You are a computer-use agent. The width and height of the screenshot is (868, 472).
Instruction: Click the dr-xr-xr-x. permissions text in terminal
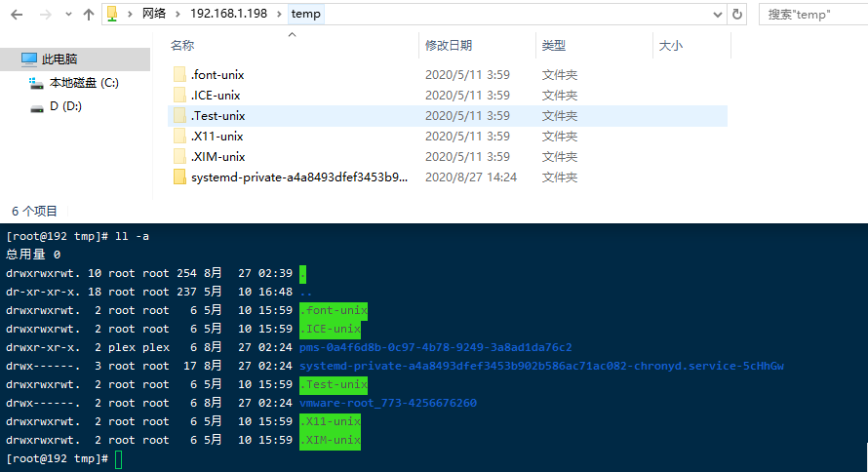pyautogui.click(x=43, y=292)
